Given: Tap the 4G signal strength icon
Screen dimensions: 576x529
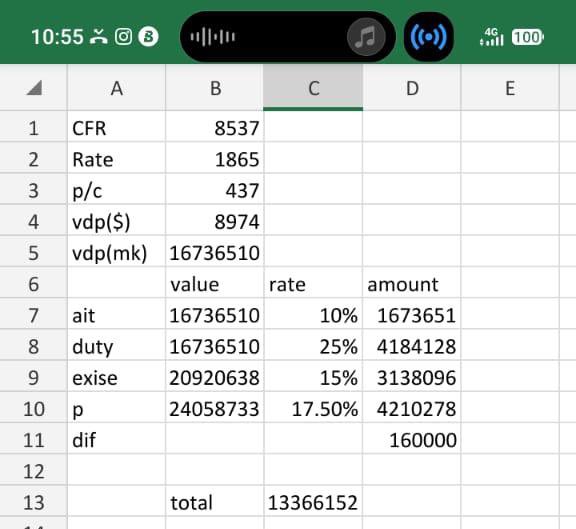Looking at the screenshot, I should click(x=491, y=37).
